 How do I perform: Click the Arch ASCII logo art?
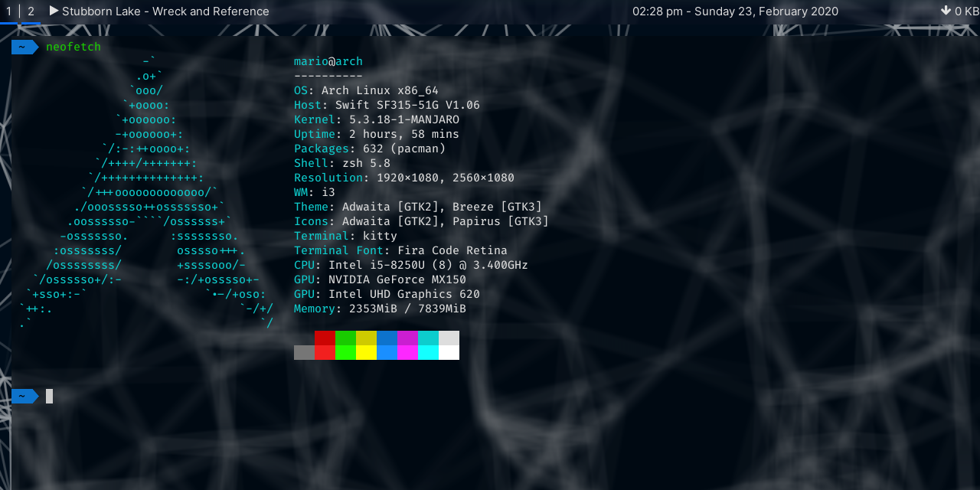(145, 192)
